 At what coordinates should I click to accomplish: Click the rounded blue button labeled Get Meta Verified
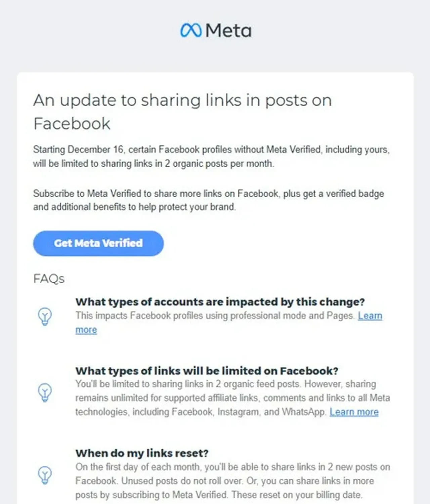tap(98, 243)
